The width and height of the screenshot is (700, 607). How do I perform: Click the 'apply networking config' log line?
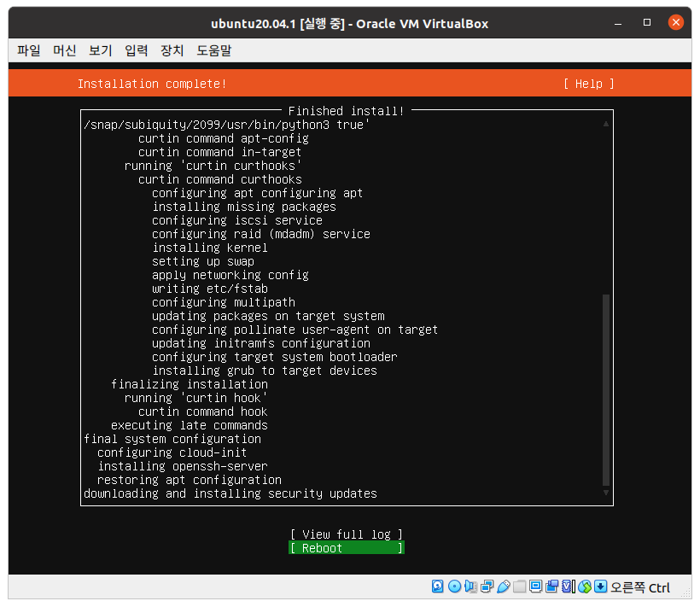[230, 275]
